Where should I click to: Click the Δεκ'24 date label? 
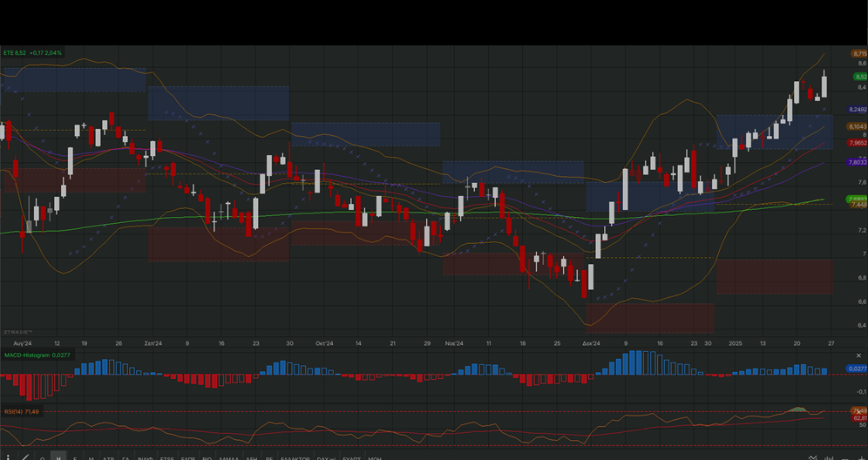point(591,344)
